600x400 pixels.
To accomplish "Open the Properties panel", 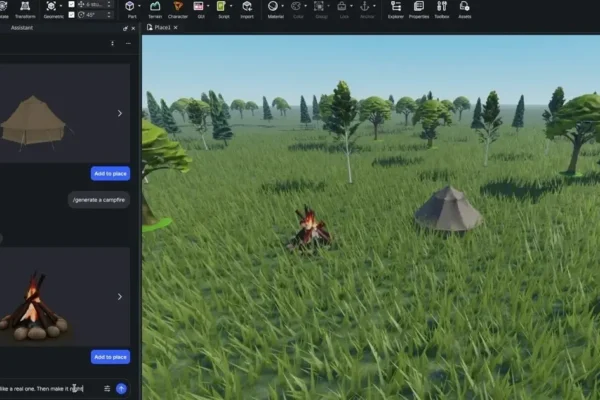I will [x=419, y=9].
